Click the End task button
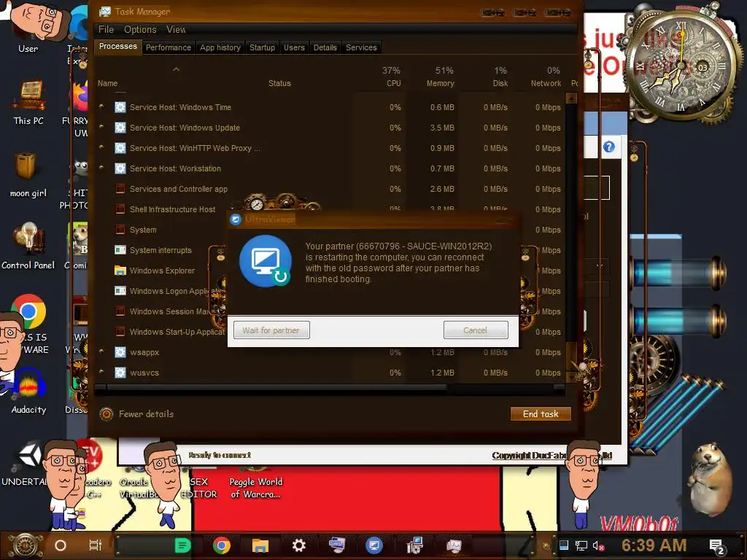 coord(541,414)
